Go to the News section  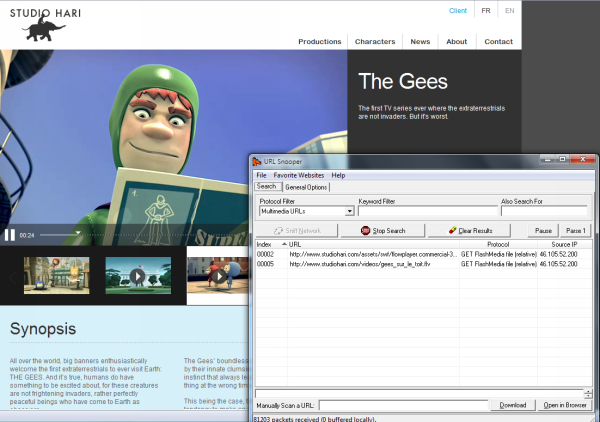(x=420, y=41)
